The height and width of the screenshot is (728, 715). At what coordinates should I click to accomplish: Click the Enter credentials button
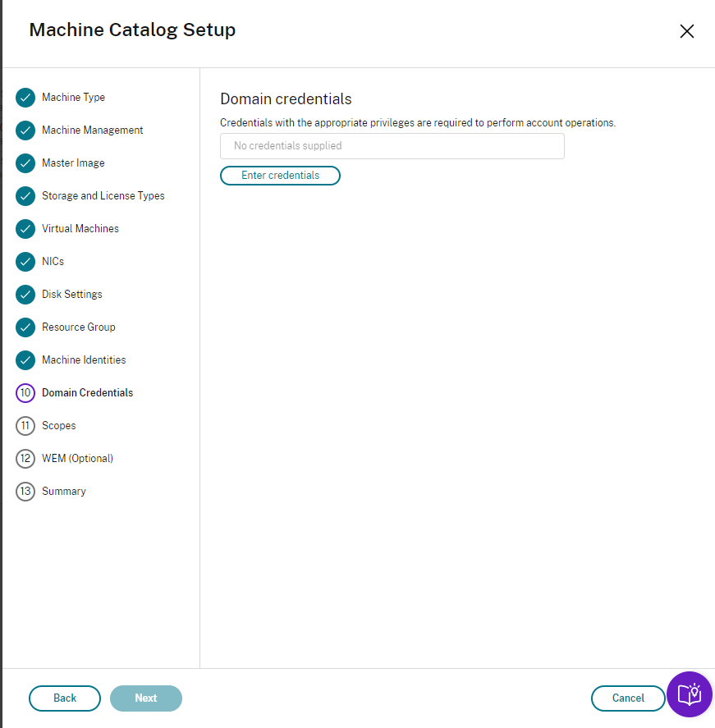pos(280,176)
